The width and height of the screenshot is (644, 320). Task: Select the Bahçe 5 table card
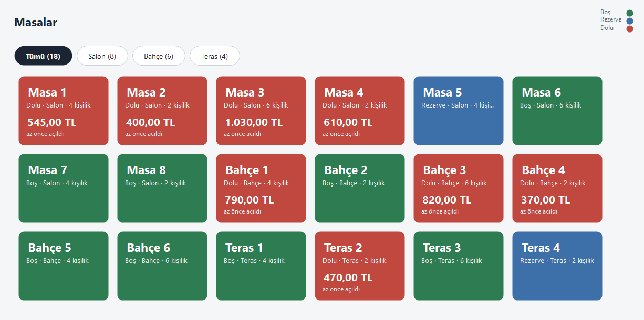(64, 266)
